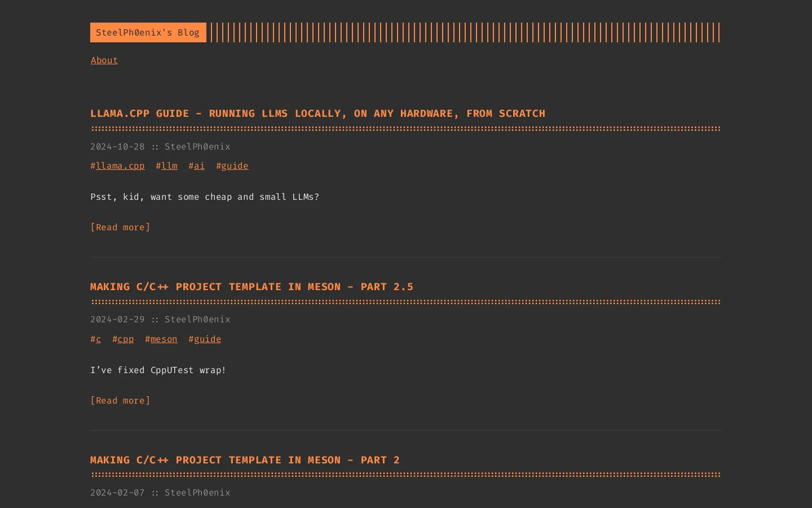Click the date text 2024-02-07
This screenshot has height=508, width=812.
[117, 493]
